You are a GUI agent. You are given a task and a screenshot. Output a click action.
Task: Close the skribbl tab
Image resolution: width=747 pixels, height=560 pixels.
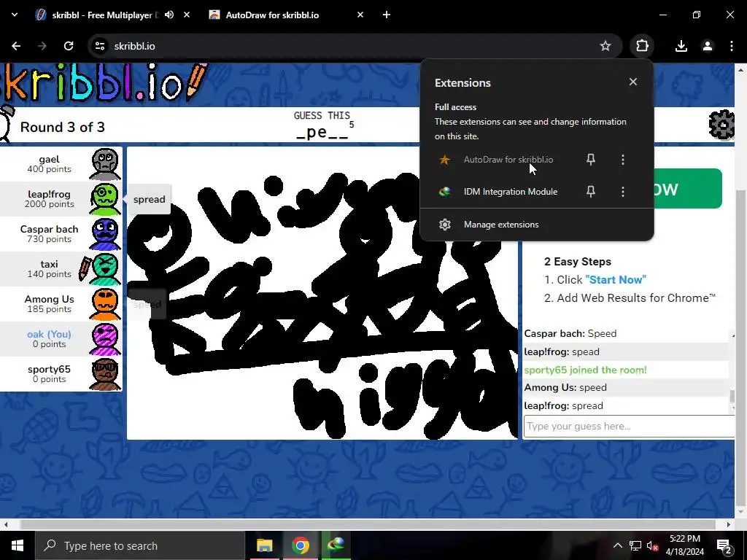click(187, 15)
